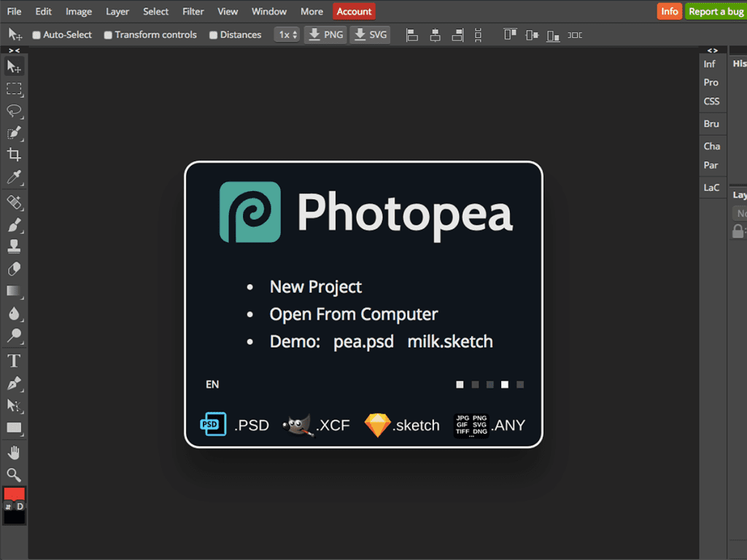Select the Path Select tool
The width and height of the screenshot is (747, 560).
tap(14, 405)
